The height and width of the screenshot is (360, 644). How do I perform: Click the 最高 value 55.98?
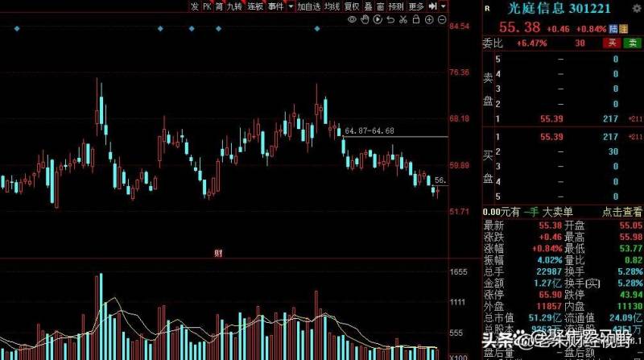(631, 237)
